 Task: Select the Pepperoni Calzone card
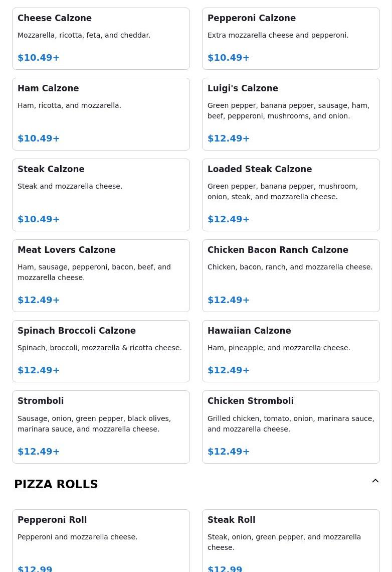(291, 39)
